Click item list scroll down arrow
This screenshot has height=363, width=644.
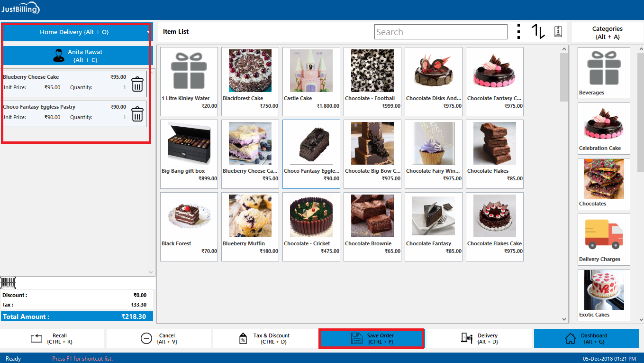[x=564, y=319]
